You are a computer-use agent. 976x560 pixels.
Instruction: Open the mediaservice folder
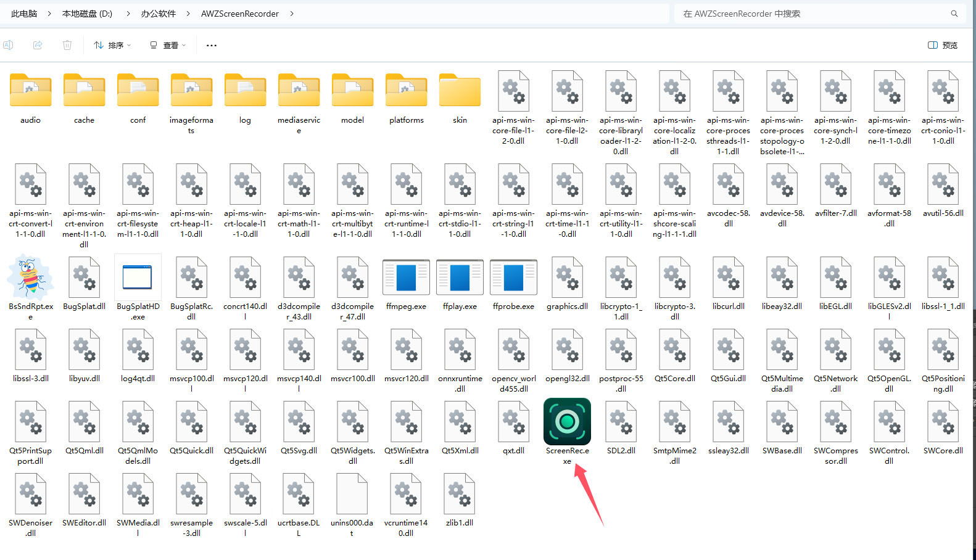click(299, 90)
